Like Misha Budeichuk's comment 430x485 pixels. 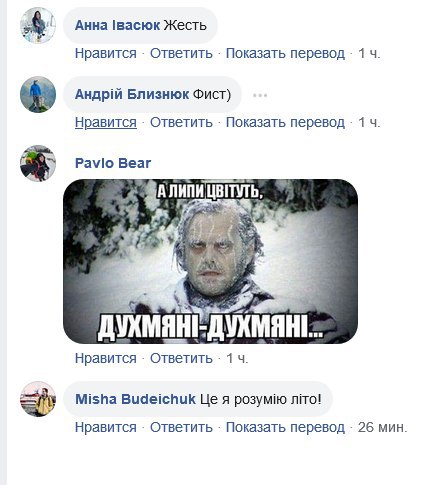click(x=106, y=427)
